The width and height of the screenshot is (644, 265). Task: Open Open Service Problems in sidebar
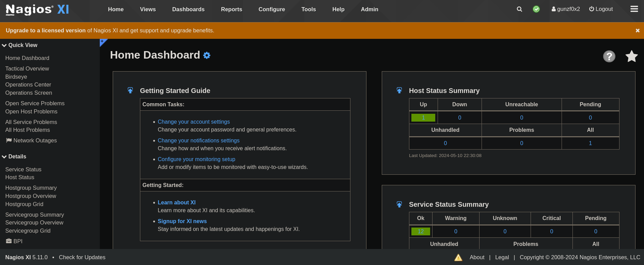point(35,103)
